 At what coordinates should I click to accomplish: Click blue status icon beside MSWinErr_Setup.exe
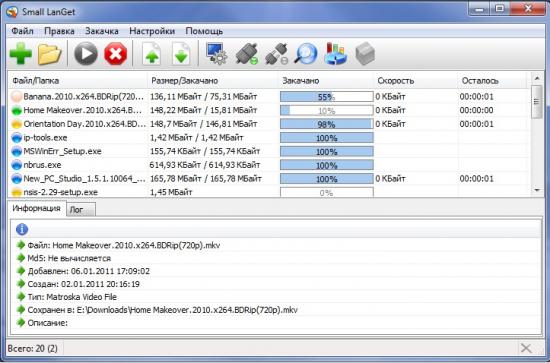click(x=17, y=151)
